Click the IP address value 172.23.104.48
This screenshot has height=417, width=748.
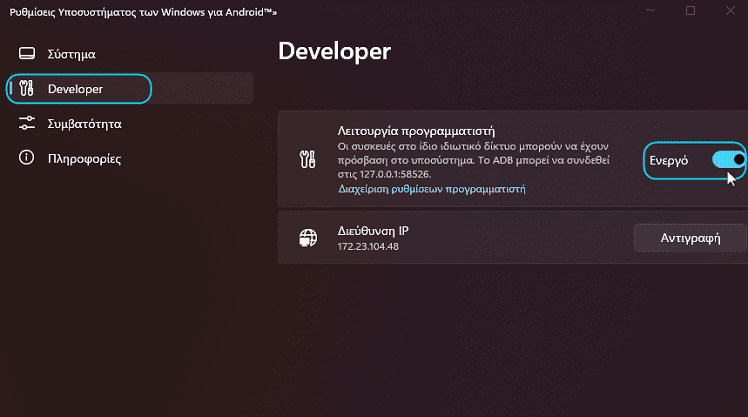368,247
